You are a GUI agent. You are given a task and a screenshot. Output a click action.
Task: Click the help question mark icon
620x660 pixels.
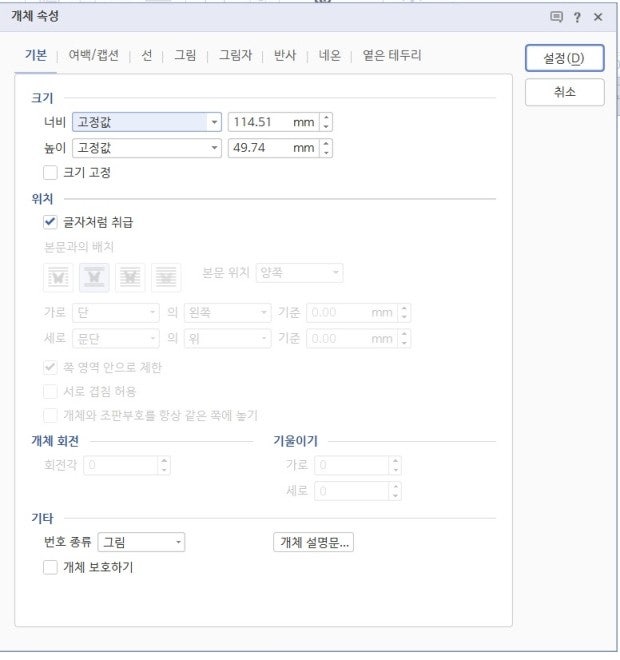point(577,17)
